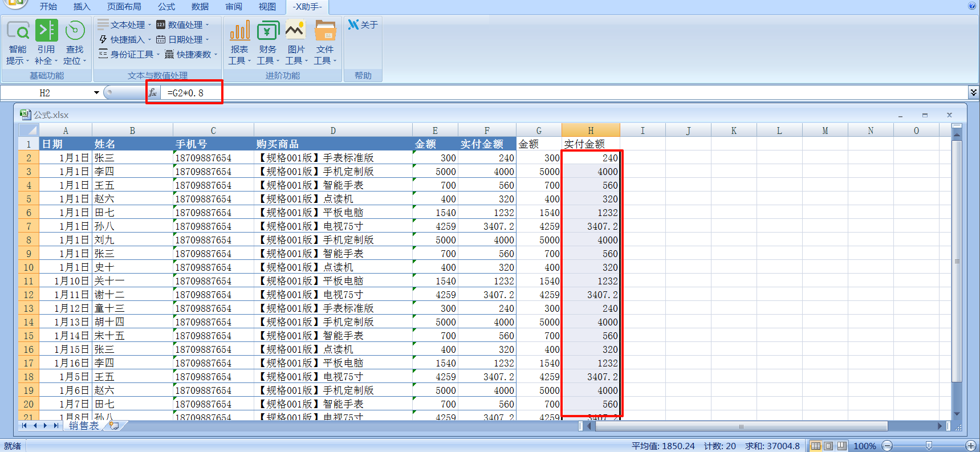The height and width of the screenshot is (452, 980).
Task: Click the insert new worksheet icon
Action: 115,426
